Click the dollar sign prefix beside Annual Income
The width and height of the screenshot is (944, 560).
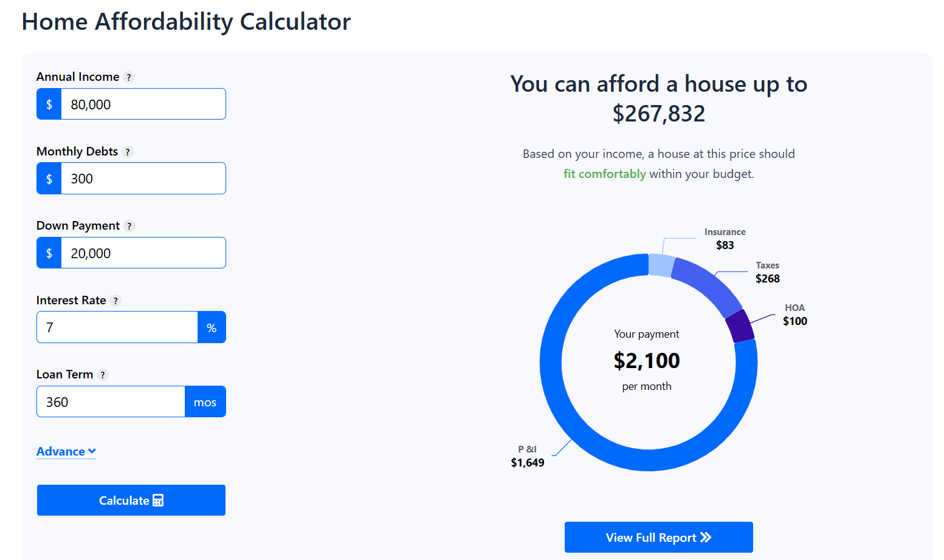pyautogui.click(x=49, y=104)
